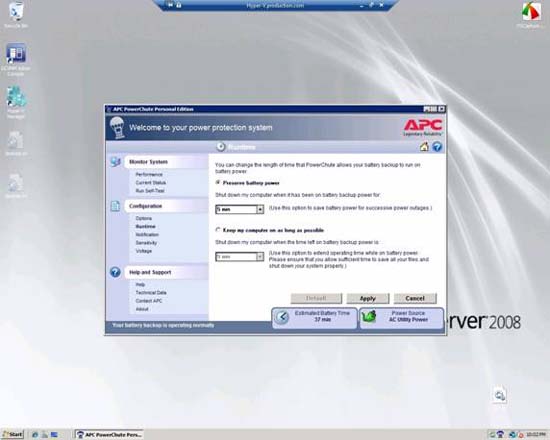Click the Start button
550x440 pixels.
(12, 435)
